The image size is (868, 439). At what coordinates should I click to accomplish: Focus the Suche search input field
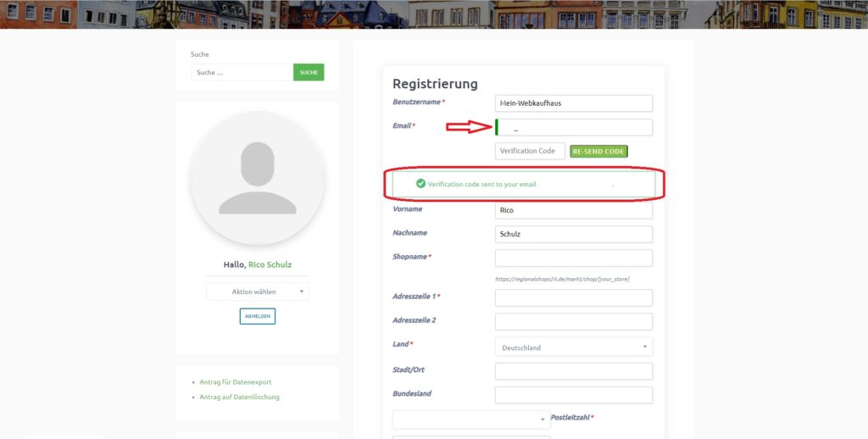pyautogui.click(x=242, y=73)
